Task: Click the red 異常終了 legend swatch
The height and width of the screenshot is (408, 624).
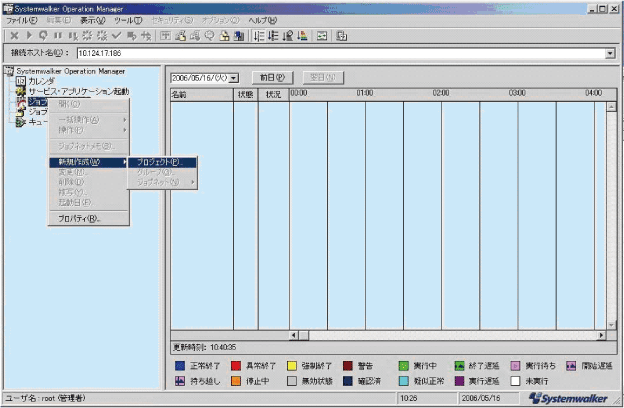Action: (x=236, y=365)
